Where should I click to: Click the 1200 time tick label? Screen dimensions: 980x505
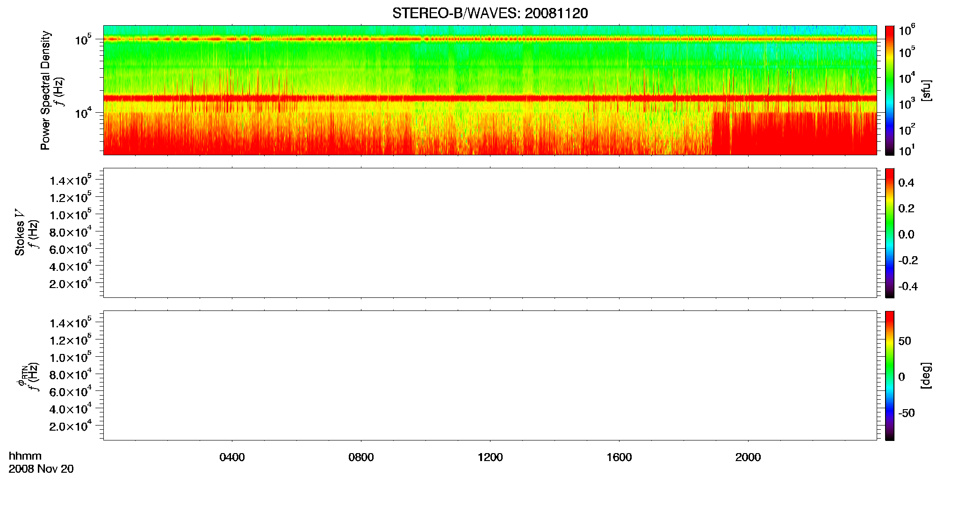(490, 457)
